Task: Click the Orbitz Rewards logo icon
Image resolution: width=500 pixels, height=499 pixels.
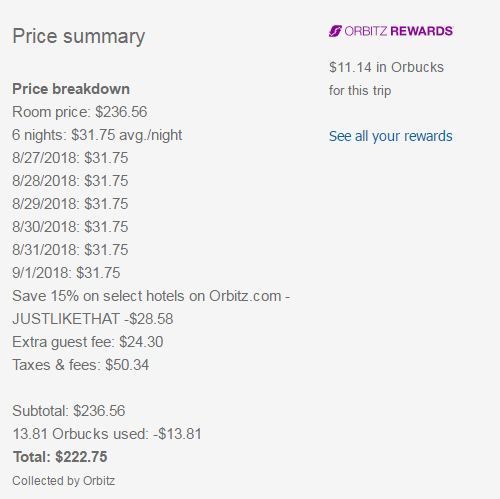Action: click(335, 31)
